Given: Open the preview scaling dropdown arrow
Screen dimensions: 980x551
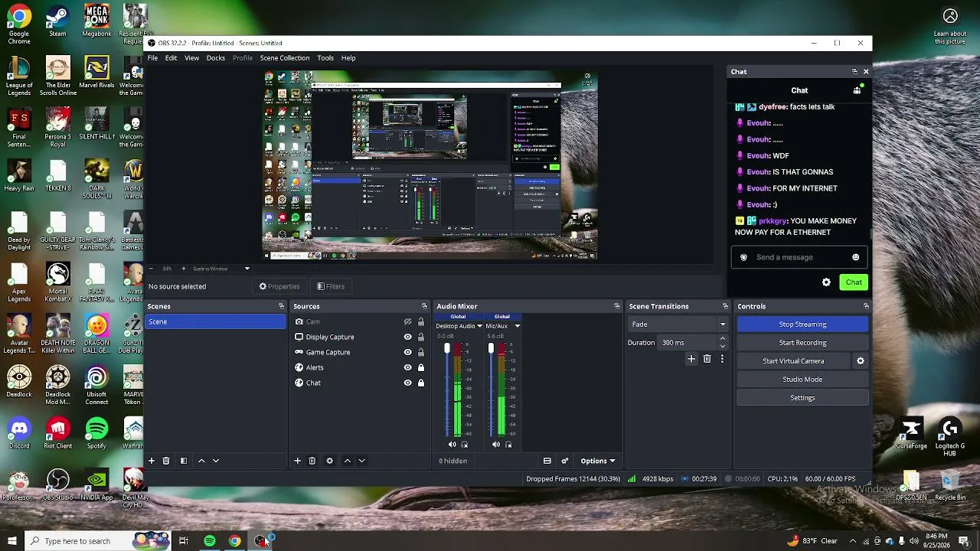Looking at the screenshot, I should [247, 269].
